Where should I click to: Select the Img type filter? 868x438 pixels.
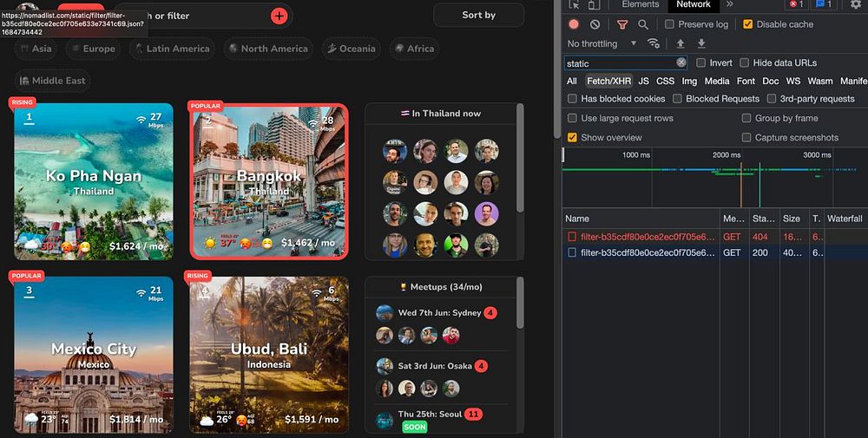[689, 82]
